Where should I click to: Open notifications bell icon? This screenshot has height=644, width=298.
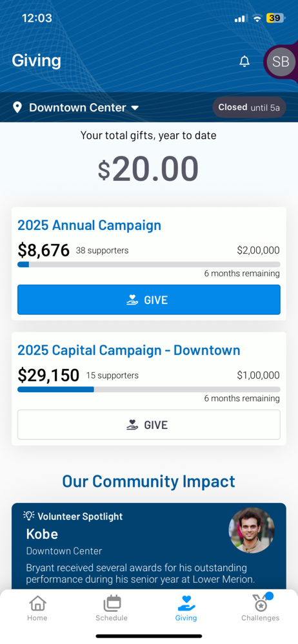pos(244,62)
